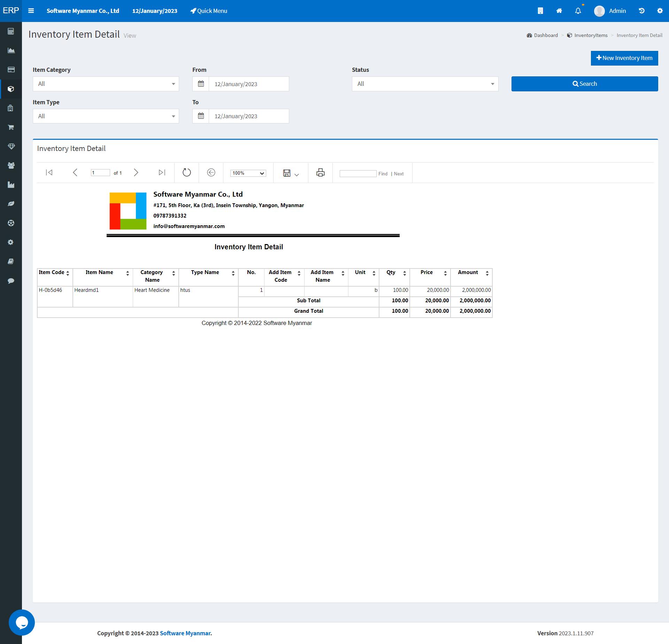Sort by Type Name column
The height and width of the screenshot is (644, 669).
[233, 273]
